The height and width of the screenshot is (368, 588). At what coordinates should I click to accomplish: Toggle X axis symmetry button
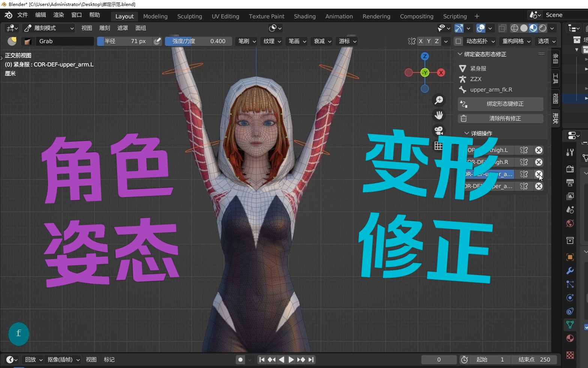(421, 41)
